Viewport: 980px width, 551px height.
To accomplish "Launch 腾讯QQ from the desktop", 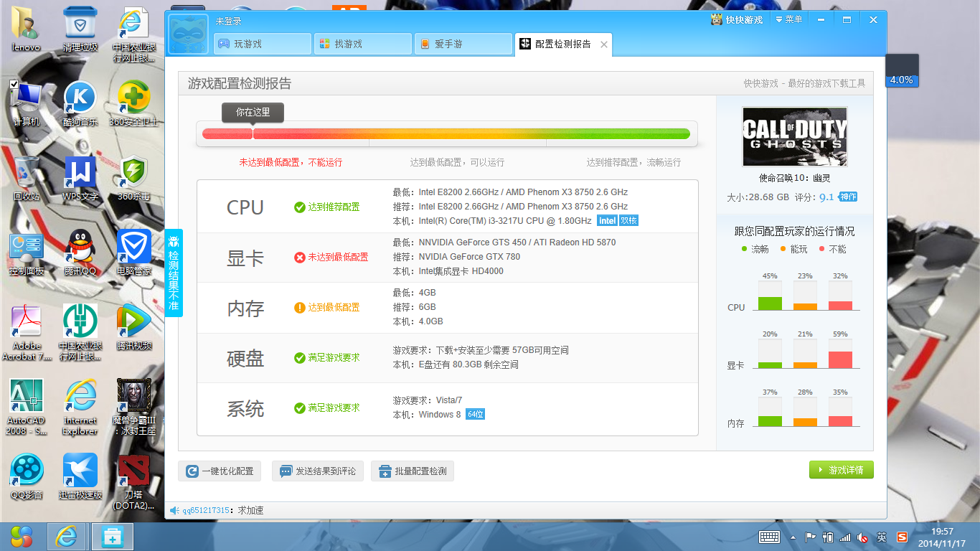I will 80,253.
